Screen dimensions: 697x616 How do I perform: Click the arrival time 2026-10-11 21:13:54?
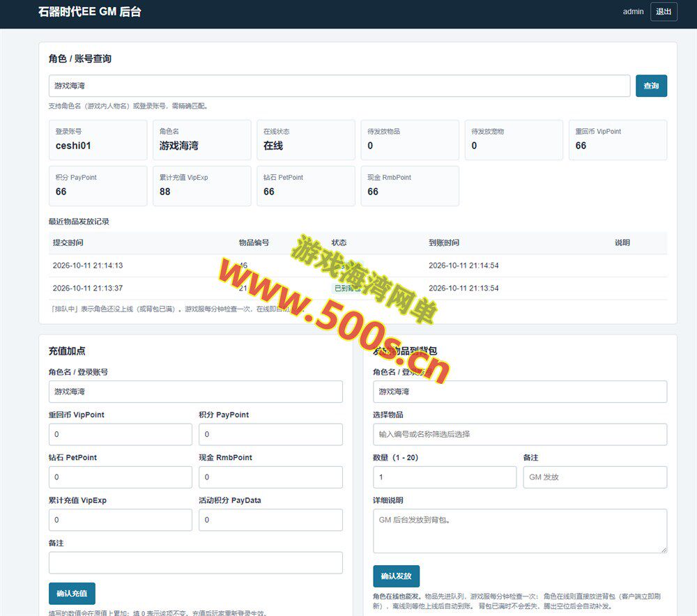464,288
